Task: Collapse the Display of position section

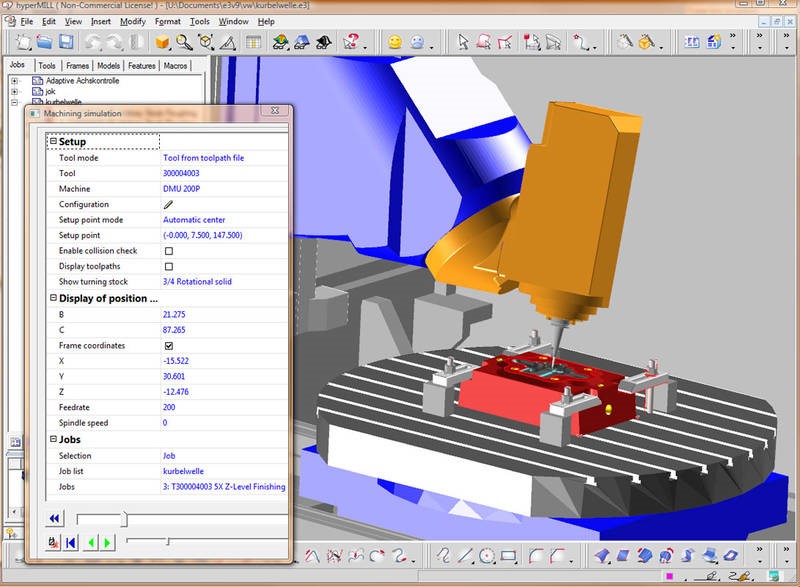Action: tap(53, 297)
